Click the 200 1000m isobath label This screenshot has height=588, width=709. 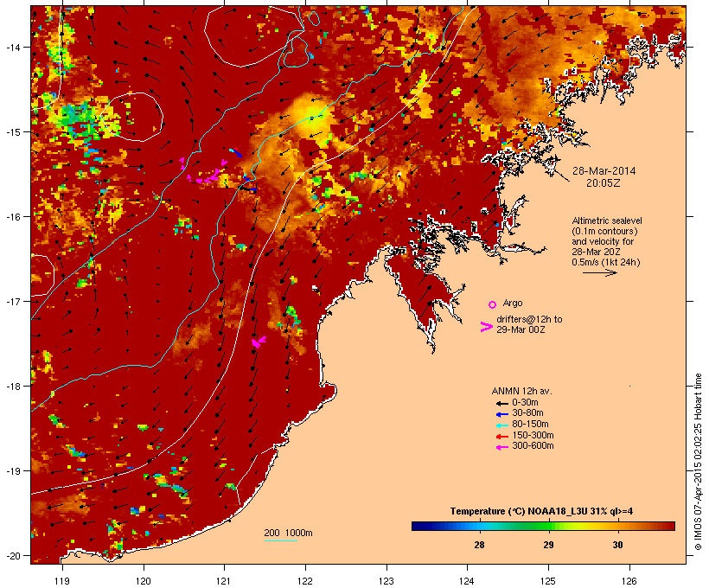click(x=288, y=533)
